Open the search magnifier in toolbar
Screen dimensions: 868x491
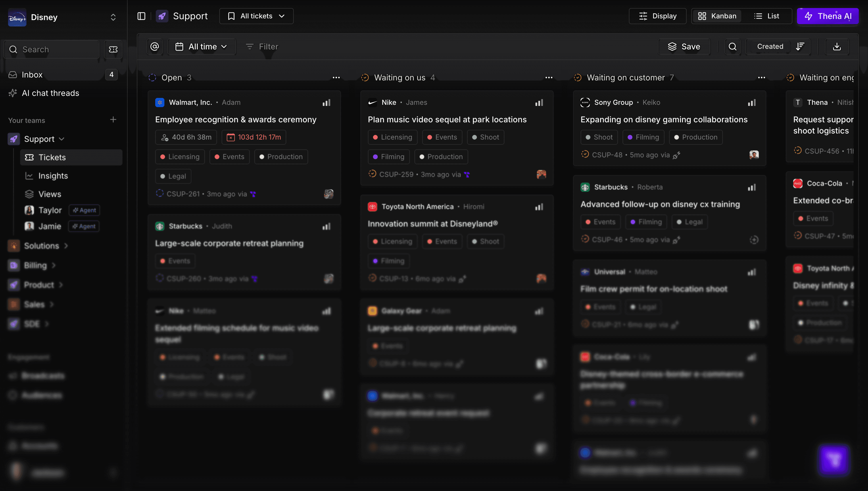pos(733,47)
